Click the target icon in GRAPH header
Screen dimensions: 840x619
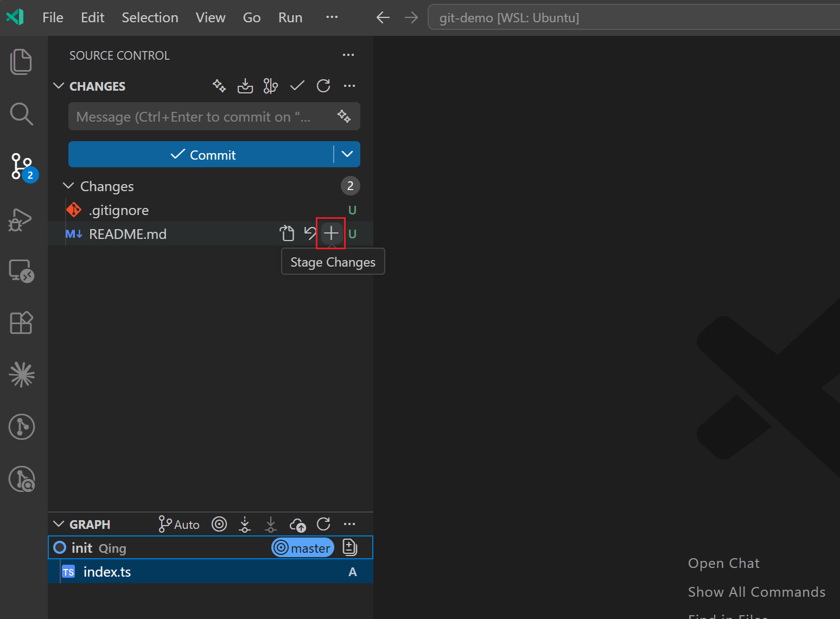pyautogui.click(x=219, y=524)
